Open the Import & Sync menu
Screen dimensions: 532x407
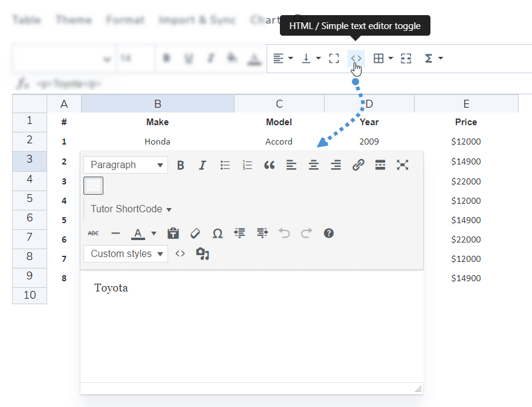197,20
